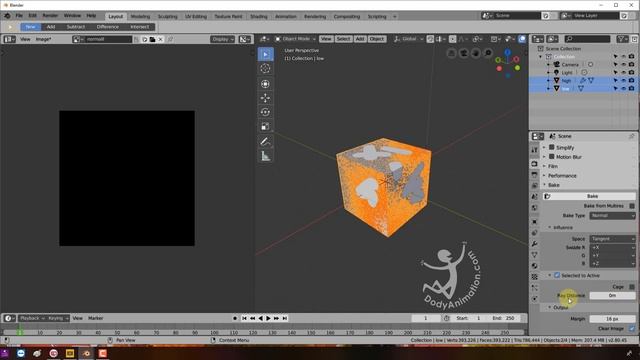Enable the Cage checkbox

click(x=632, y=287)
